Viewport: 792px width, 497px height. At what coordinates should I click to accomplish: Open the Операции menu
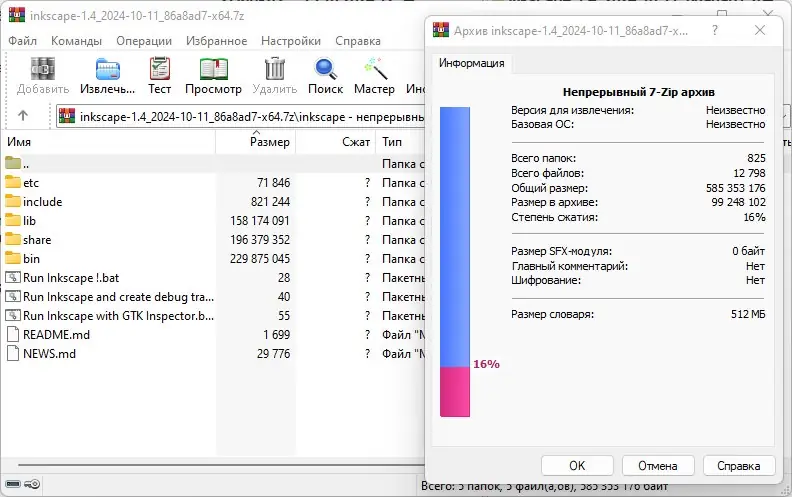[x=144, y=41]
